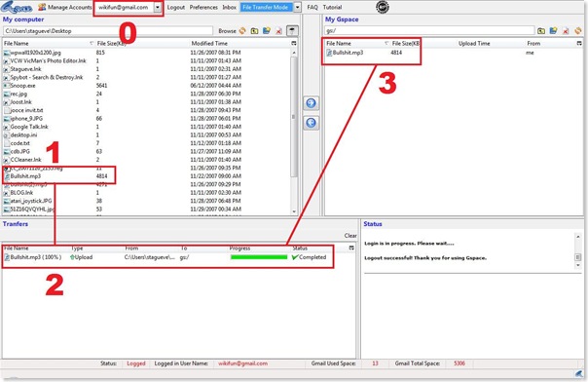Toggle the pin button beside Browse toolbar
Image resolution: width=588 pixels, height=382 pixels.
[292, 31]
